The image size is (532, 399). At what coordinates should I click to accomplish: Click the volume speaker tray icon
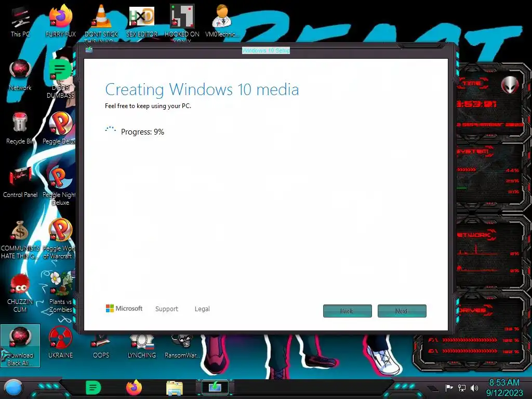pos(474,388)
